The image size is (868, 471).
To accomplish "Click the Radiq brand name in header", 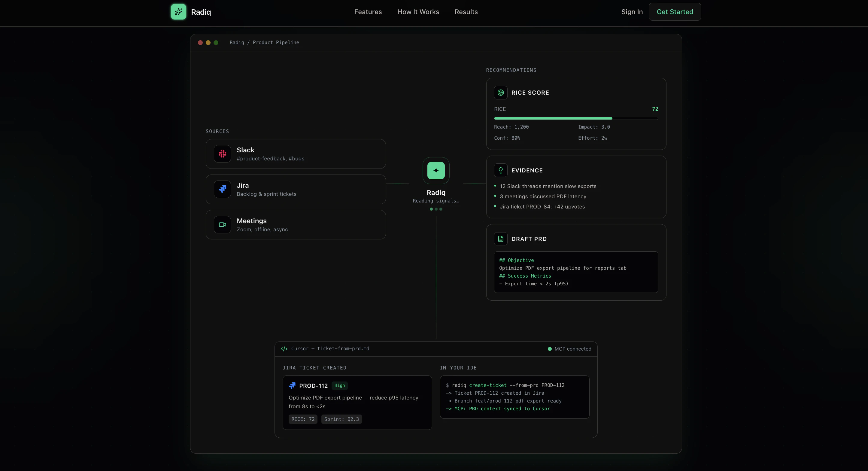I will 201,12.
